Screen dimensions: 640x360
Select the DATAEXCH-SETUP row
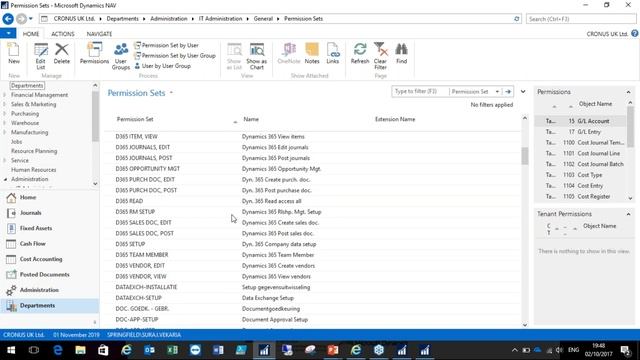pyautogui.click(x=312, y=298)
